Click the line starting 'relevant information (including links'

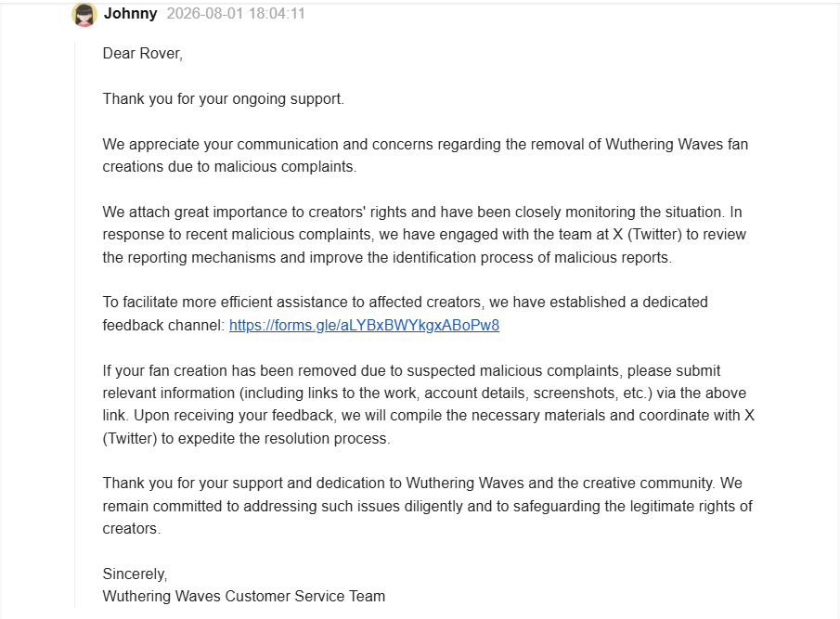coord(424,393)
